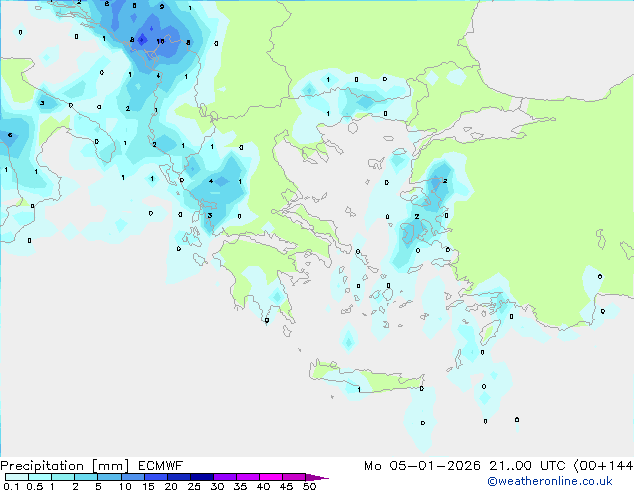Click the 45–50 mm legend color swatch
The image size is (634, 490).
[x=294, y=477]
